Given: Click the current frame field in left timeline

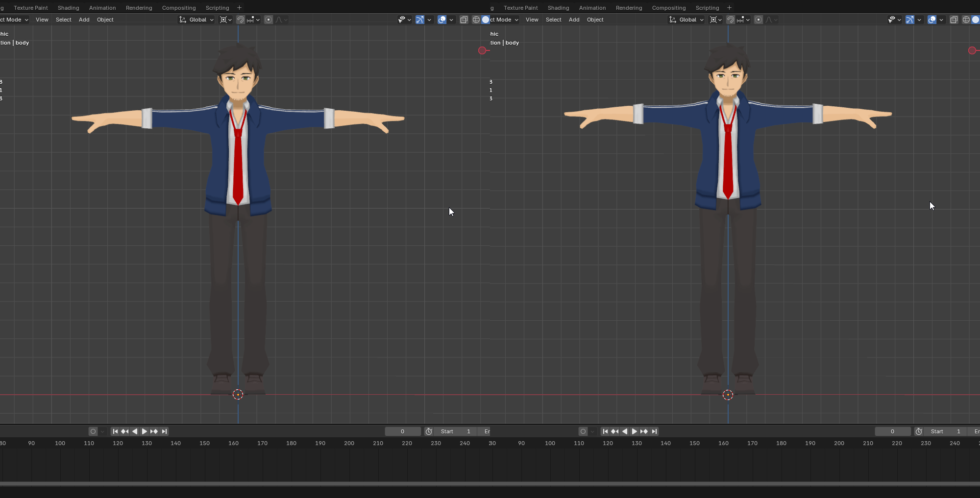Looking at the screenshot, I should (x=402, y=431).
